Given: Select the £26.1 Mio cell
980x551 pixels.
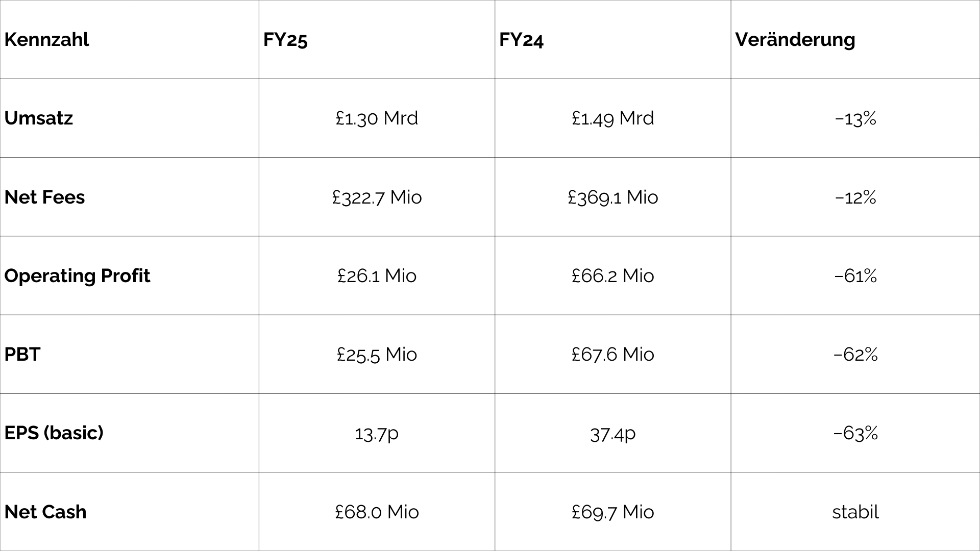Looking at the screenshot, I should click(377, 275).
